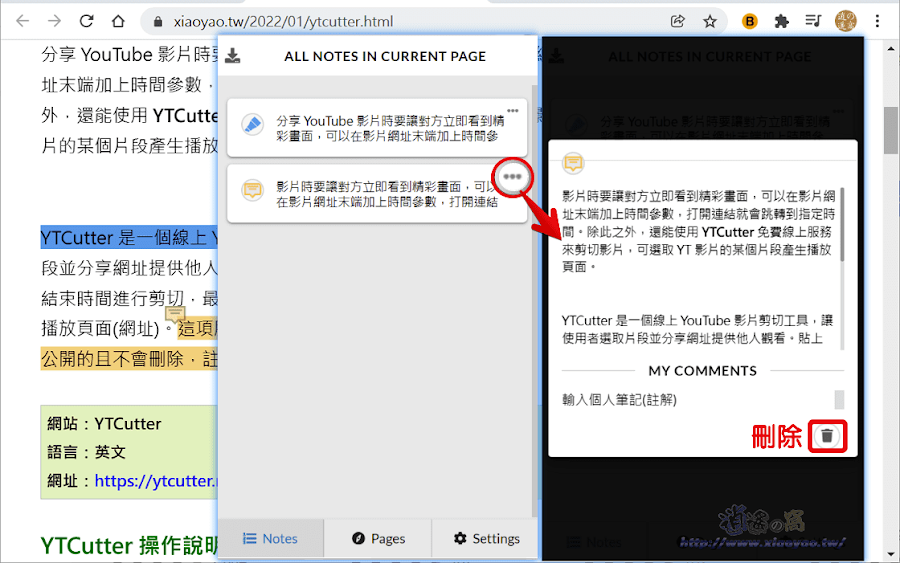Click the MY COMMENTS heading

pyautogui.click(x=703, y=371)
